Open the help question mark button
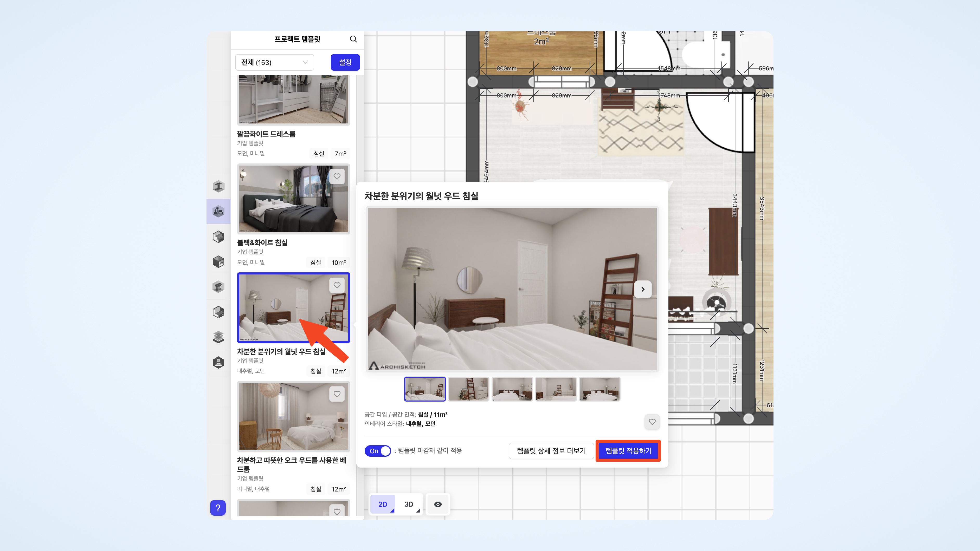 click(218, 508)
